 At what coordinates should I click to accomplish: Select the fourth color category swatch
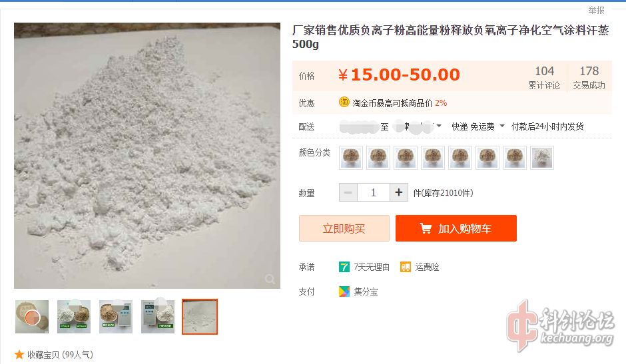(x=433, y=158)
